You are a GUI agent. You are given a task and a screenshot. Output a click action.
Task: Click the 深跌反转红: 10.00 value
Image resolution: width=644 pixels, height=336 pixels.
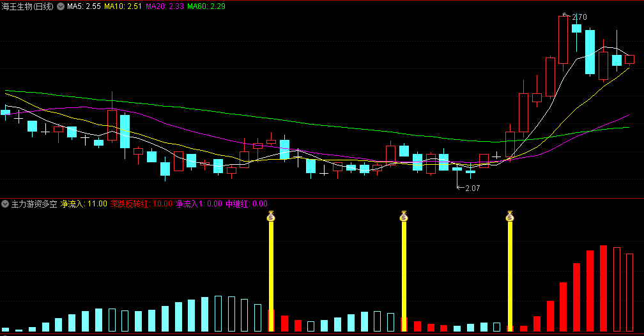[x=141, y=204]
